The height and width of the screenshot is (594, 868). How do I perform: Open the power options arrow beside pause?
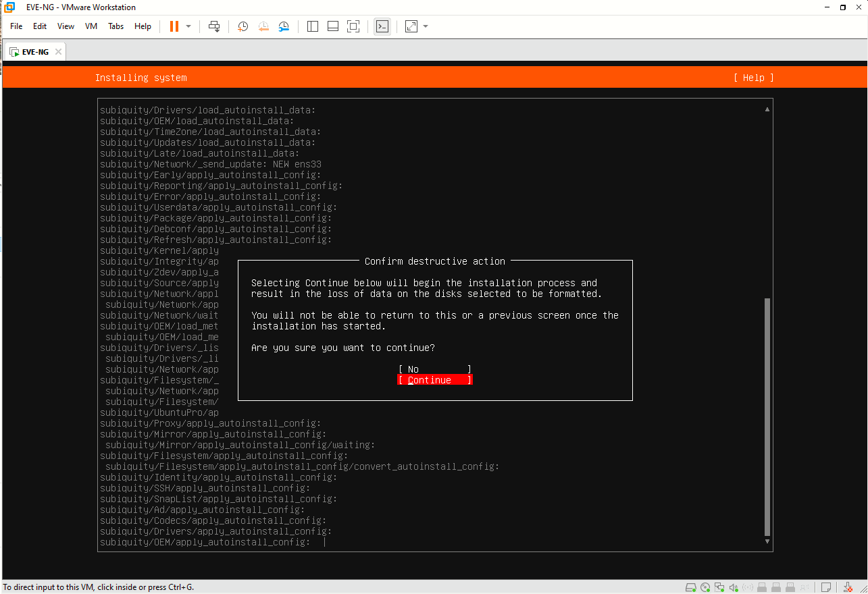[x=188, y=26]
